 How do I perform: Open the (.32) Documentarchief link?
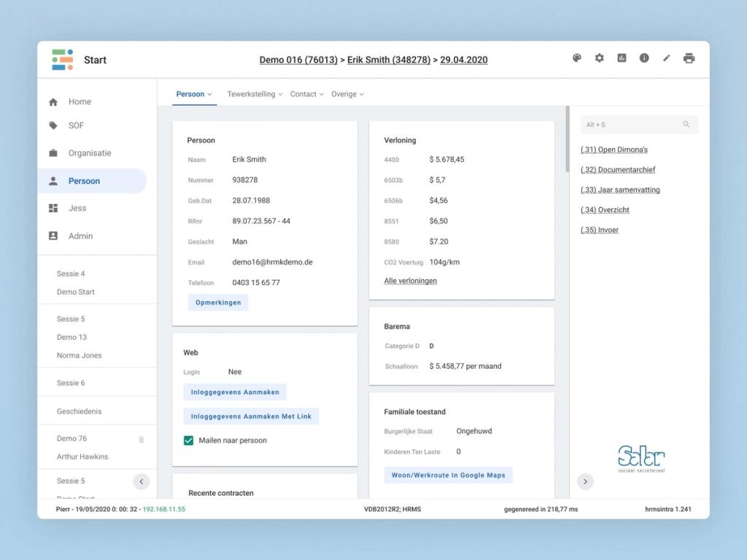[618, 169]
